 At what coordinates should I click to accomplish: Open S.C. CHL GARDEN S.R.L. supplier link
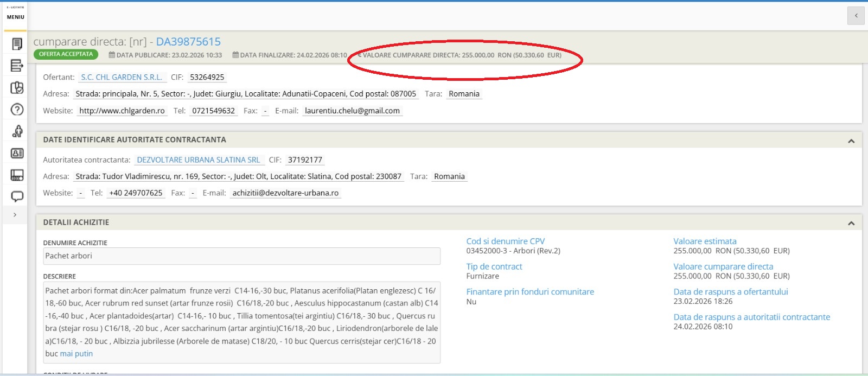[122, 78]
